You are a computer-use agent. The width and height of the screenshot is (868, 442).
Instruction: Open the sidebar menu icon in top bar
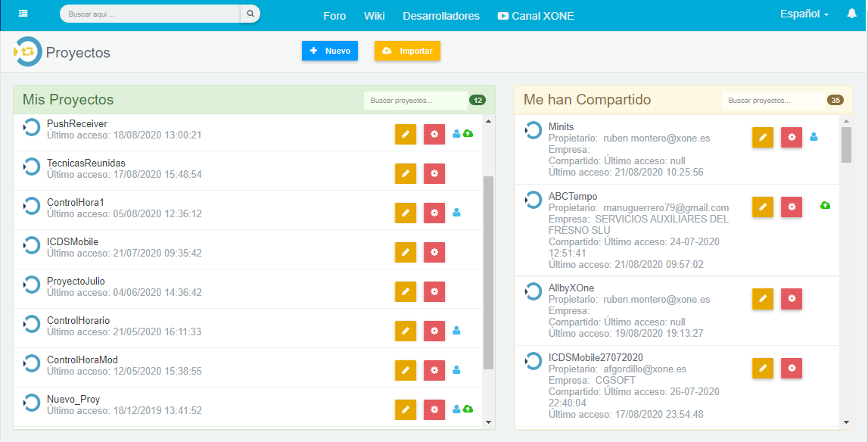(x=23, y=14)
